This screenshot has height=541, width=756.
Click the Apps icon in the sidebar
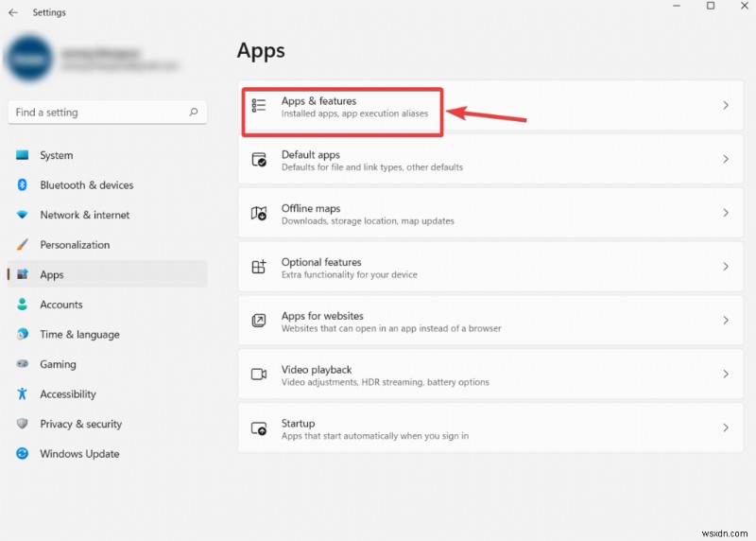click(22, 274)
